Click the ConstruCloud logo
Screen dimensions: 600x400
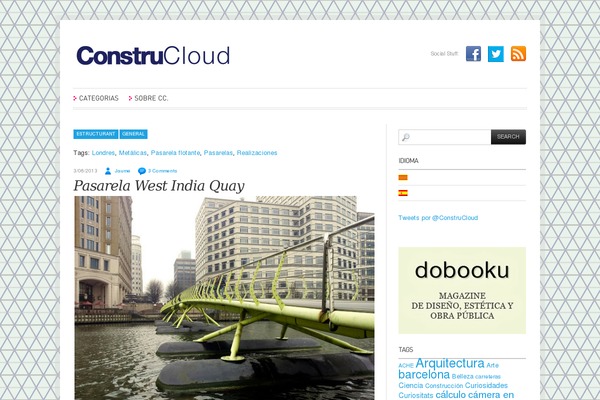click(153, 56)
